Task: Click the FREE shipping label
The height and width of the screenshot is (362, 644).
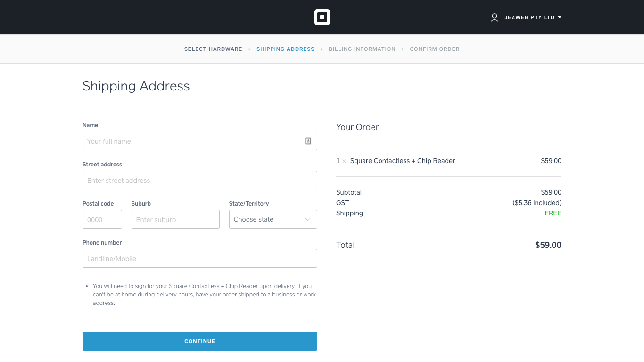Action: [553, 213]
